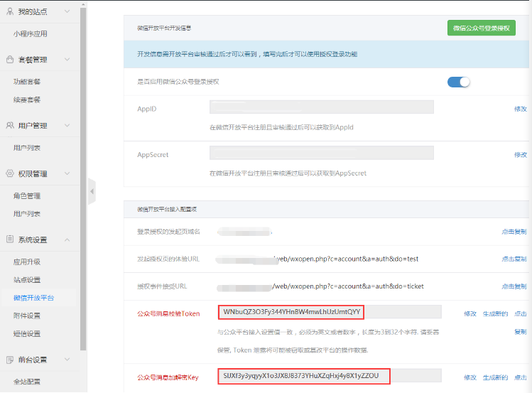Image resolution: width=532 pixels, height=393 pixels.
Task: Copy 授权事件接受URL via 点击复制
Action: tap(514, 286)
